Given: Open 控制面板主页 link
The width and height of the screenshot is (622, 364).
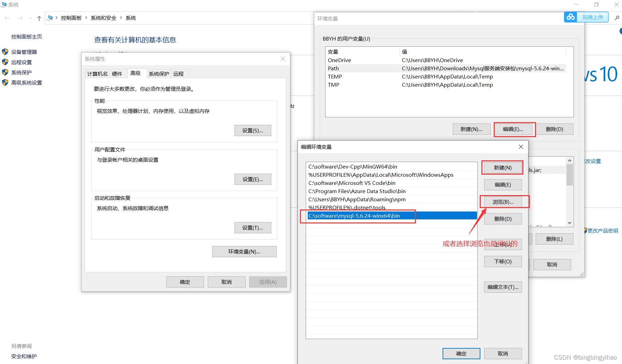Looking at the screenshot, I should (x=27, y=37).
